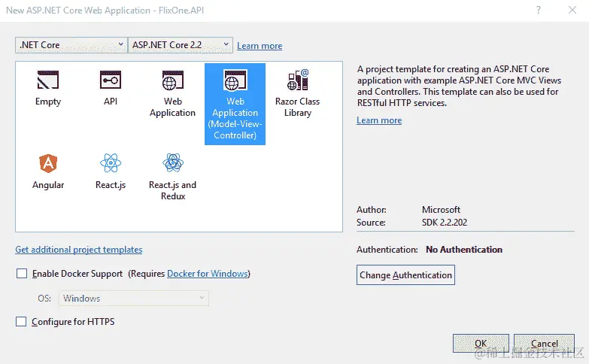Click the Cancel button

click(x=544, y=344)
